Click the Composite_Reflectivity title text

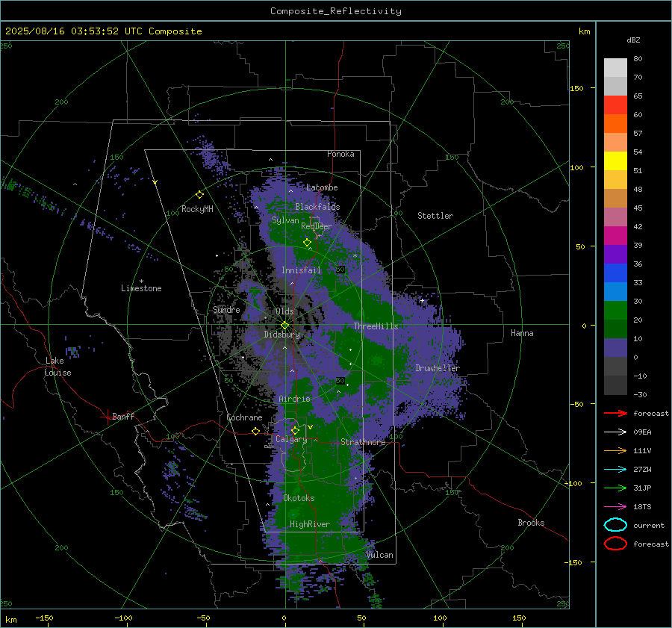pos(335,11)
